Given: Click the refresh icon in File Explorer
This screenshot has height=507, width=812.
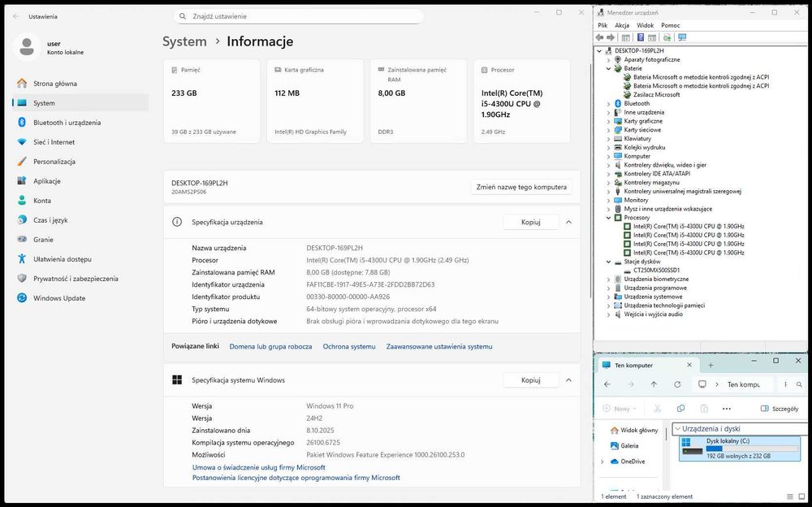Looking at the screenshot, I should tap(679, 384).
